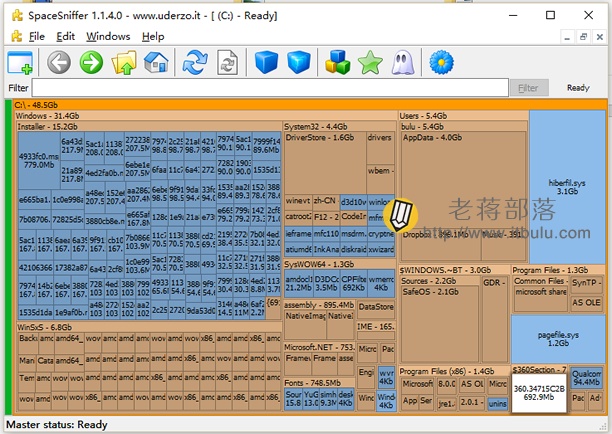The height and width of the screenshot is (434, 612).
Task: Click the Filter button
Action: [x=529, y=88]
